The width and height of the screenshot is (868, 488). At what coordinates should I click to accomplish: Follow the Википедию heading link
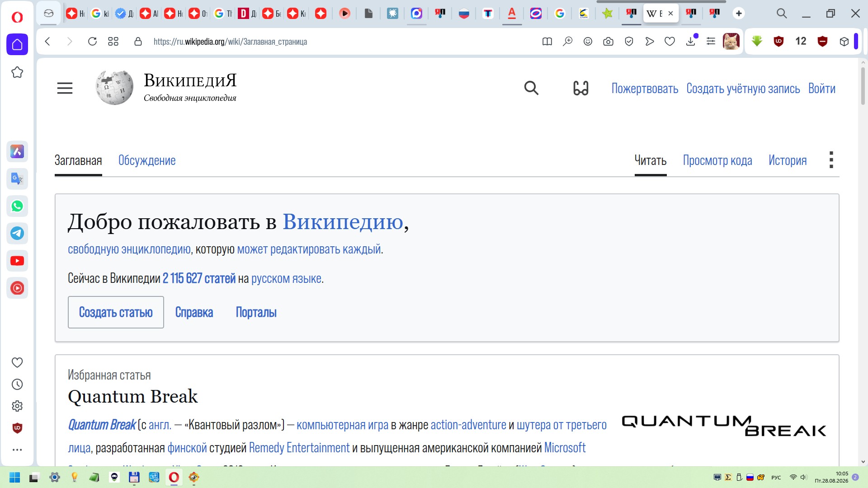[x=343, y=222]
